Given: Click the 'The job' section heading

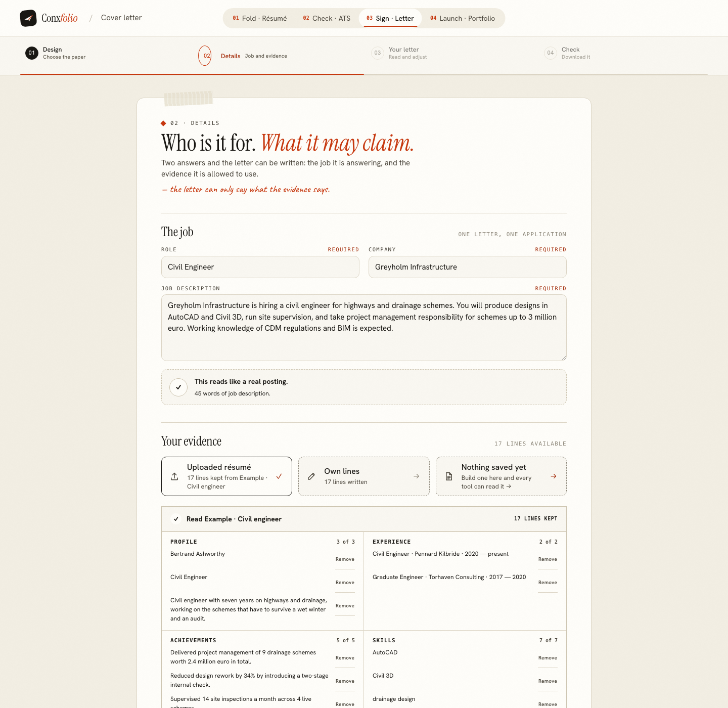Looking at the screenshot, I should 177,232.
